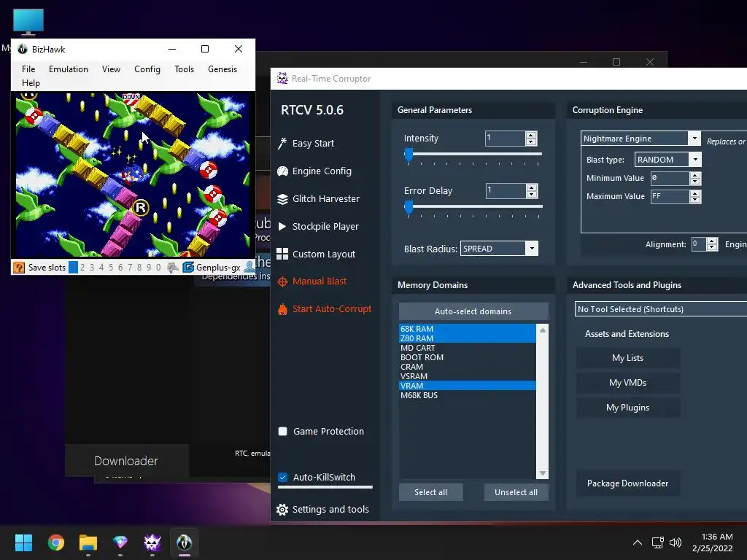
Task: Open the Nightmare Engine dropdown
Action: coord(694,138)
